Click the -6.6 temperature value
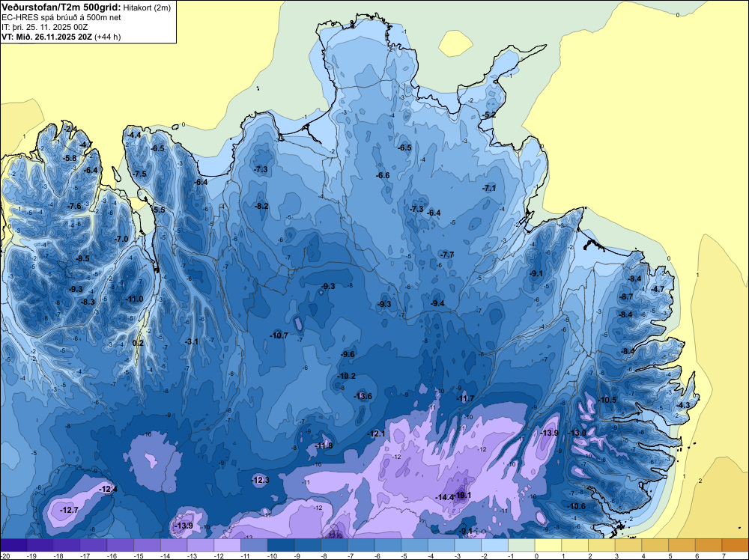The image size is (749, 560). click(383, 176)
